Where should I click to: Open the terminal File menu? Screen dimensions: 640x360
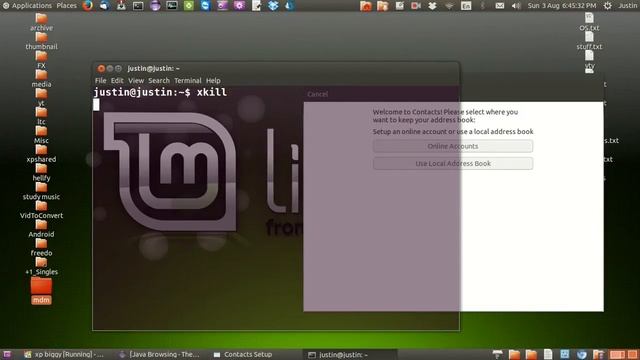tap(100, 80)
